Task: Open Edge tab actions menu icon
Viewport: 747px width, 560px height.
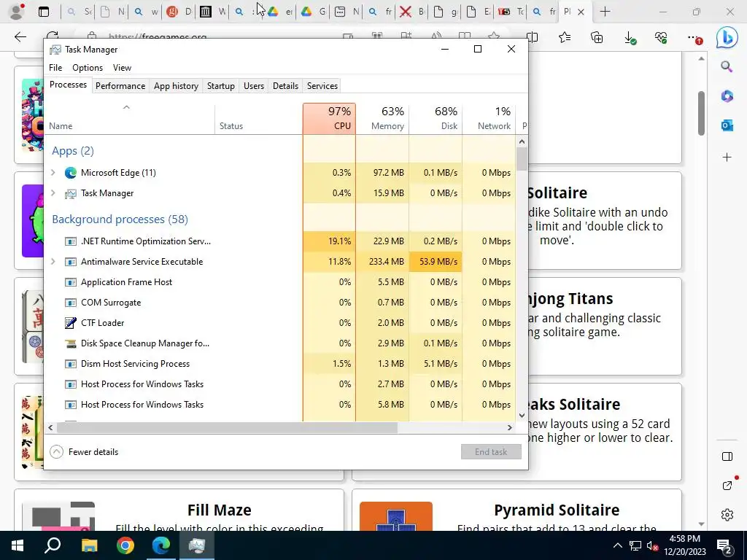Action: click(x=44, y=12)
